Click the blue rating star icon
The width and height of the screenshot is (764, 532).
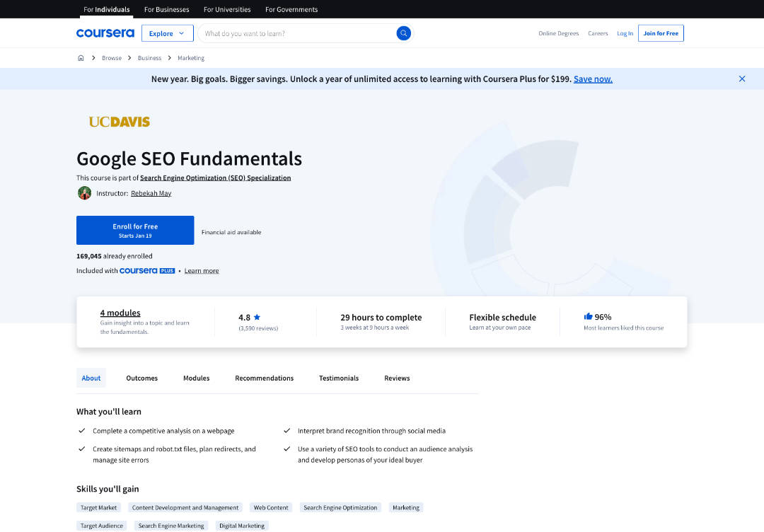coord(256,317)
